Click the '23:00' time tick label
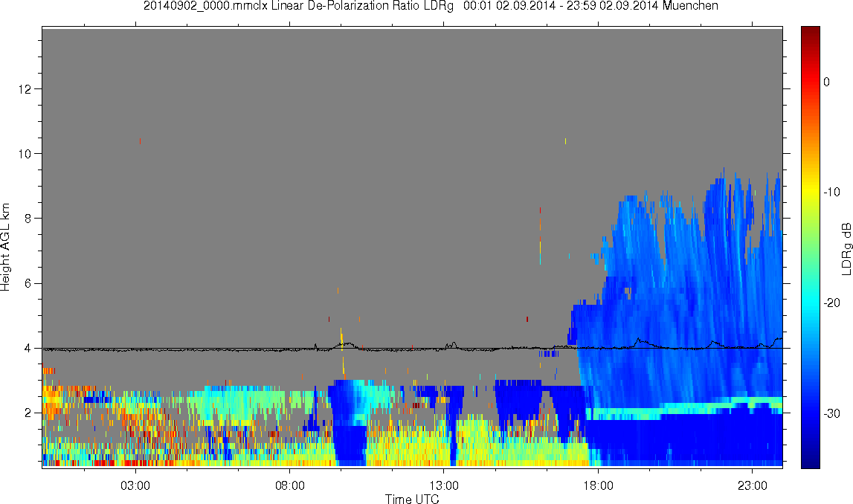This screenshot has width=853, height=504. tap(753, 485)
